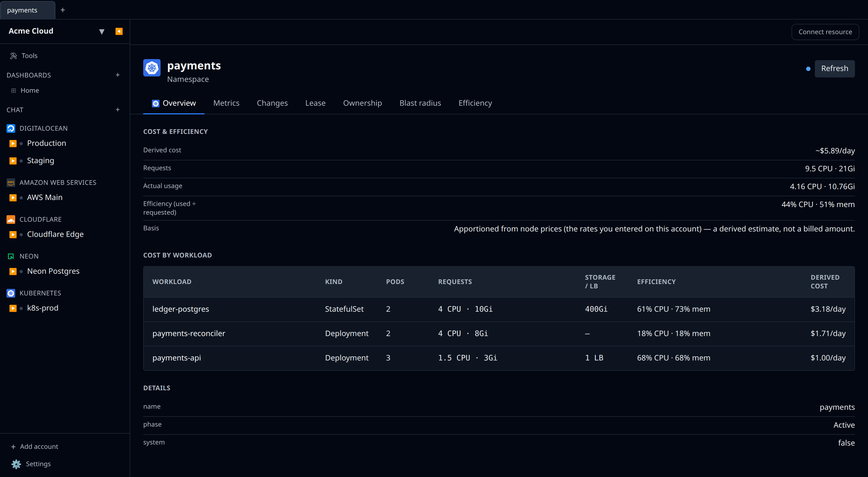Click the Connect resource button

coord(825,32)
